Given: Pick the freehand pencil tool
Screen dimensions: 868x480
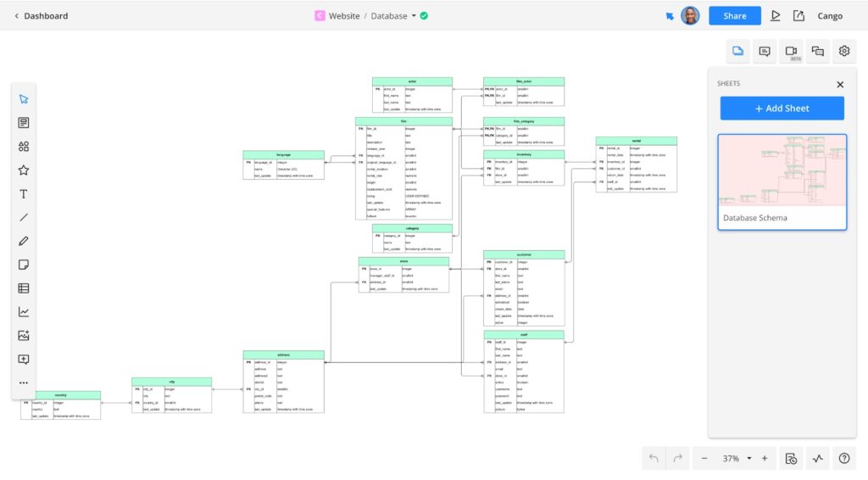Looking at the screenshot, I should point(24,242).
